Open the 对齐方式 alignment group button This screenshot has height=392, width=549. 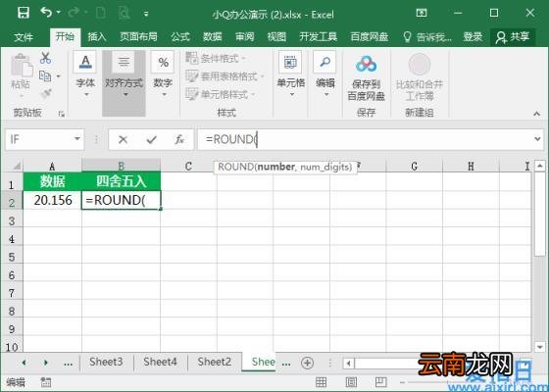coord(124,83)
